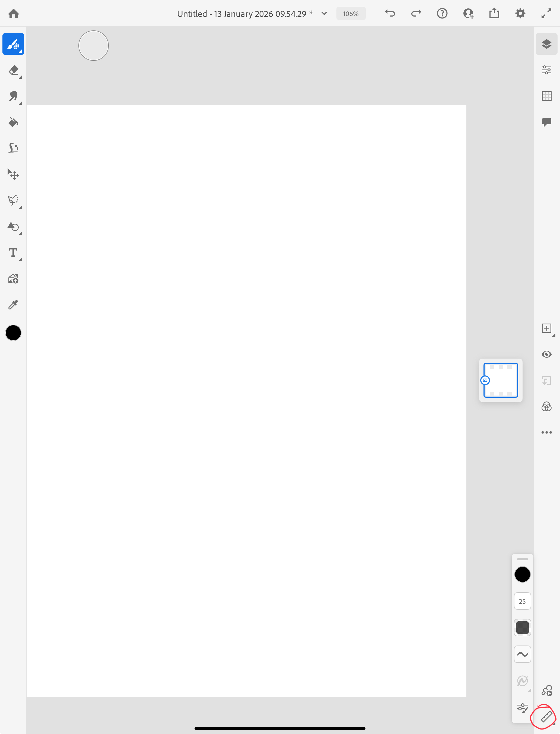The image size is (560, 734).
Task: Select the Lasso selection tool
Action: tap(13, 200)
